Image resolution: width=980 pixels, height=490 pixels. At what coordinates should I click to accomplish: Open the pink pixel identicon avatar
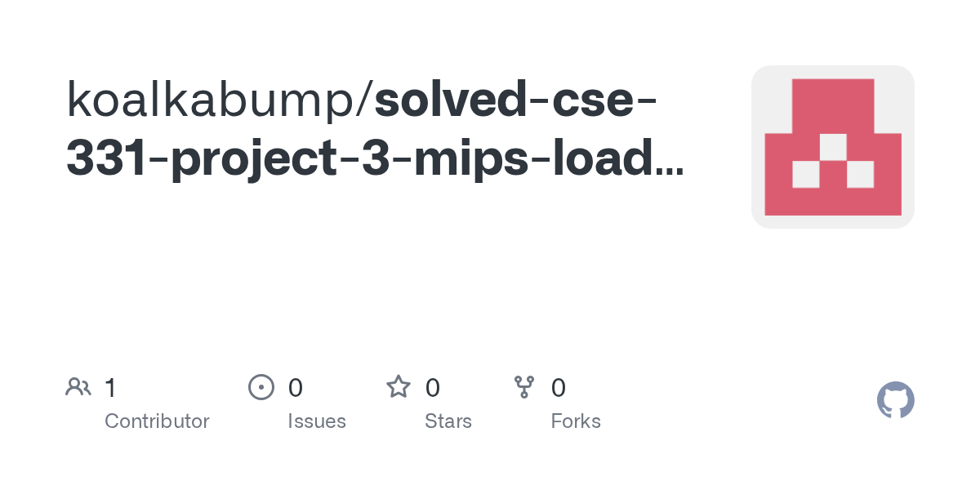click(x=833, y=147)
